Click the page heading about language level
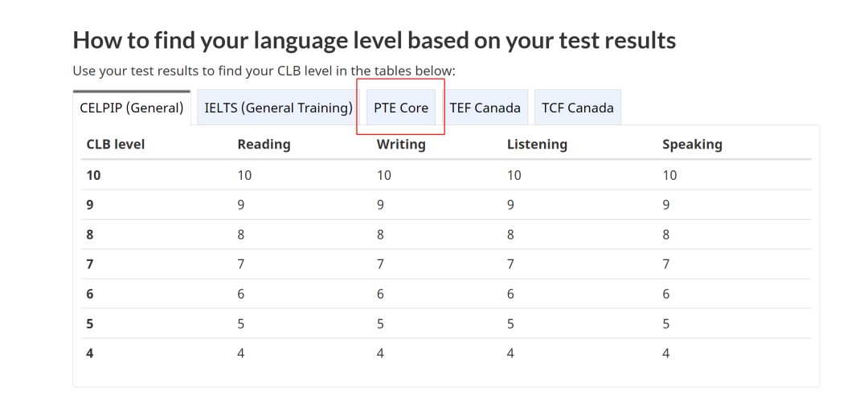The height and width of the screenshot is (412, 868). point(375,40)
